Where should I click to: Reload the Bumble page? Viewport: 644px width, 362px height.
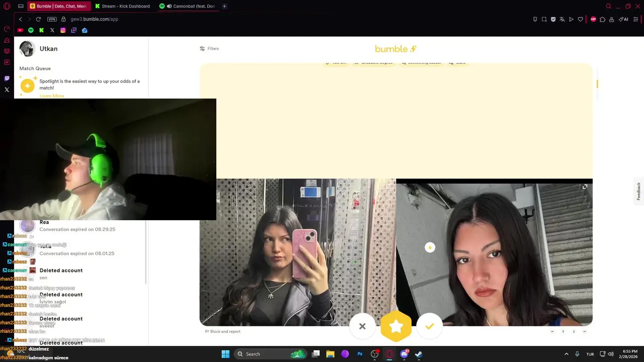coord(38,19)
